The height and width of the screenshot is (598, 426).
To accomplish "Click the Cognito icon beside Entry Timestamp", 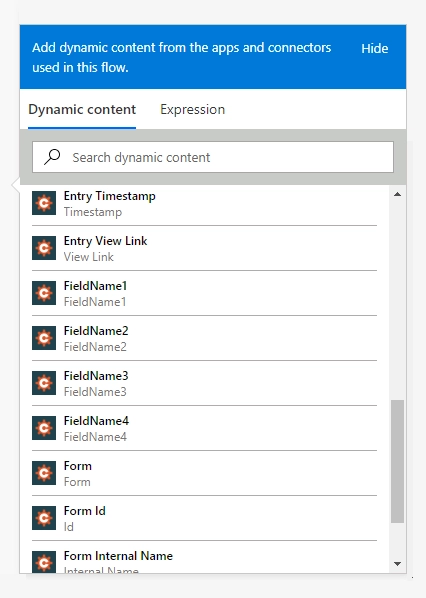I will 44,203.
